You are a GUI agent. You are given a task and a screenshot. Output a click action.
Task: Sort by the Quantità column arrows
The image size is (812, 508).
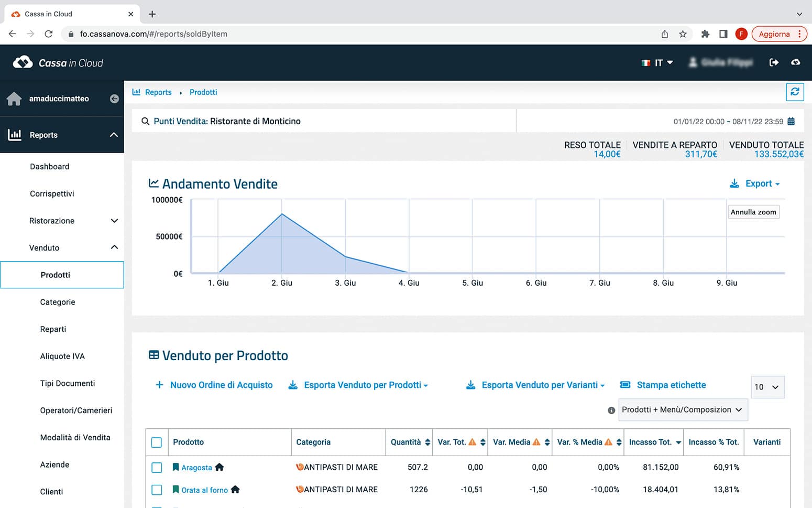pyautogui.click(x=427, y=442)
